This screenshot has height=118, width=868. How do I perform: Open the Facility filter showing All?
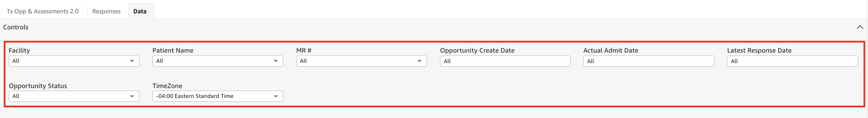[67, 61]
